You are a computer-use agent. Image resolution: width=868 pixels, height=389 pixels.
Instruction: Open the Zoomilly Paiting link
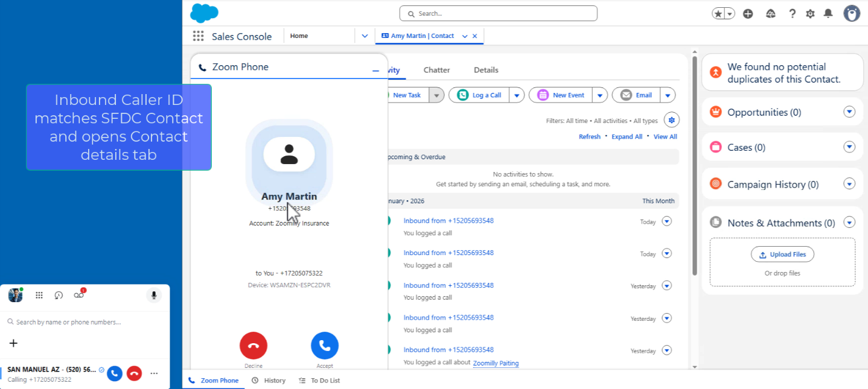(x=496, y=363)
